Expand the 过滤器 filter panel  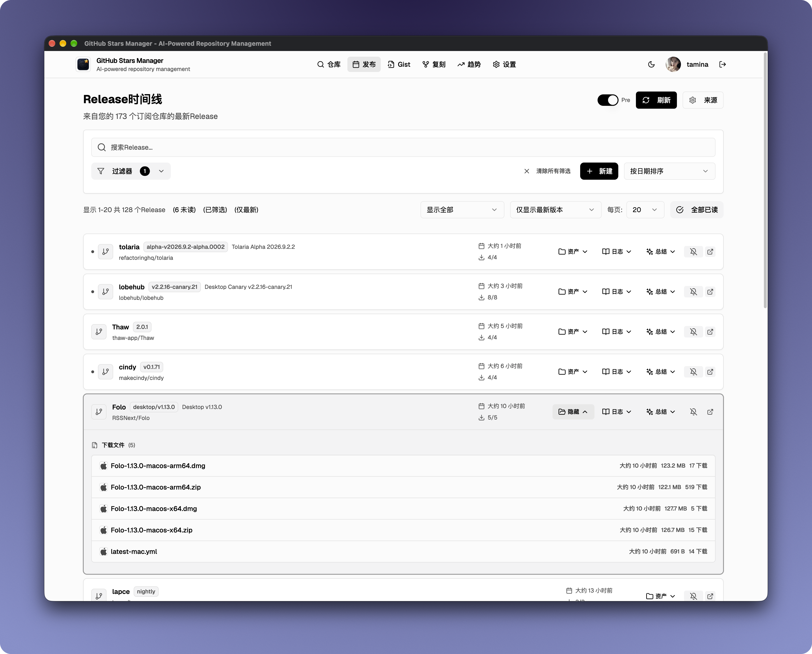131,171
